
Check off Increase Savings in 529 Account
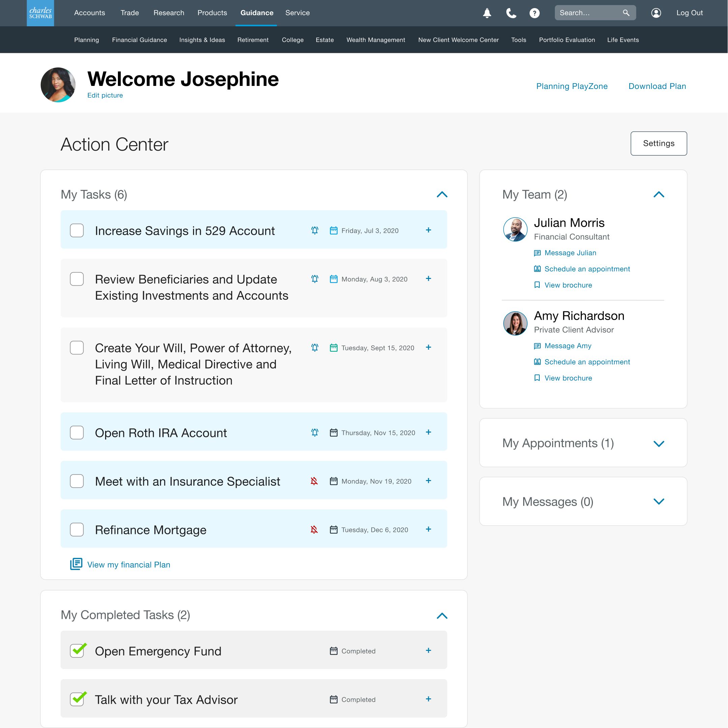(77, 230)
